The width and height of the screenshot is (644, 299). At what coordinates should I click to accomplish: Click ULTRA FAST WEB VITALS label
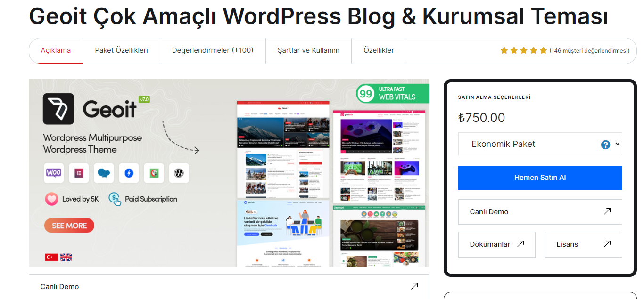pyautogui.click(x=397, y=93)
